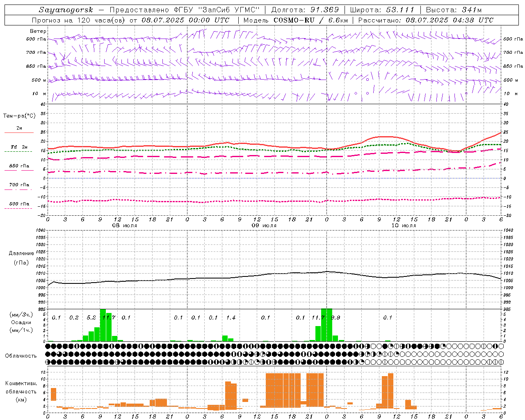Click the Облачность cloud cover label

pos(21,356)
